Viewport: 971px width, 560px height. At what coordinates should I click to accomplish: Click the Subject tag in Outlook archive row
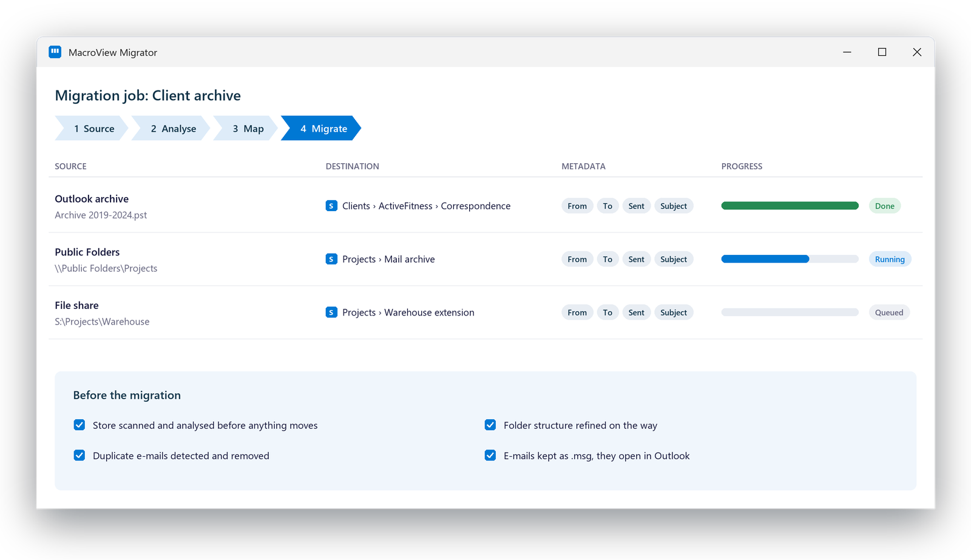pyautogui.click(x=674, y=206)
